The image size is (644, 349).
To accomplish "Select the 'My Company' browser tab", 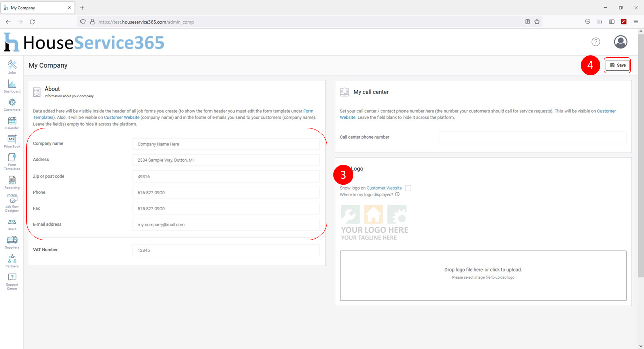I will pyautogui.click(x=38, y=8).
